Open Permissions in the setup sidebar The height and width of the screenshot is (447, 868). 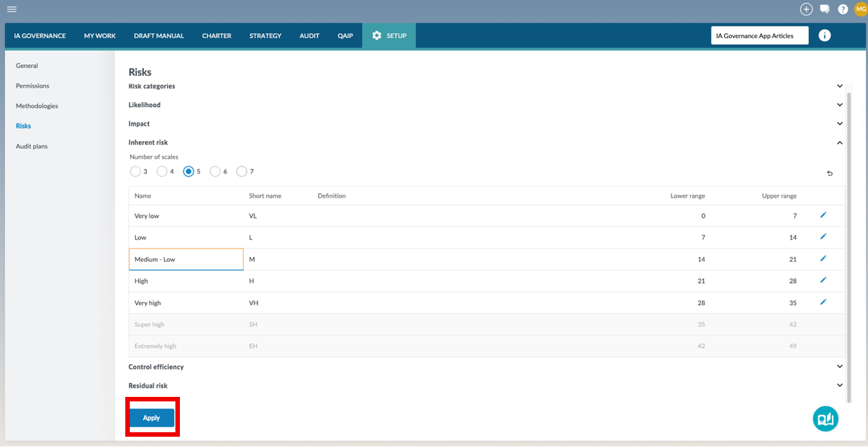coord(33,85)
